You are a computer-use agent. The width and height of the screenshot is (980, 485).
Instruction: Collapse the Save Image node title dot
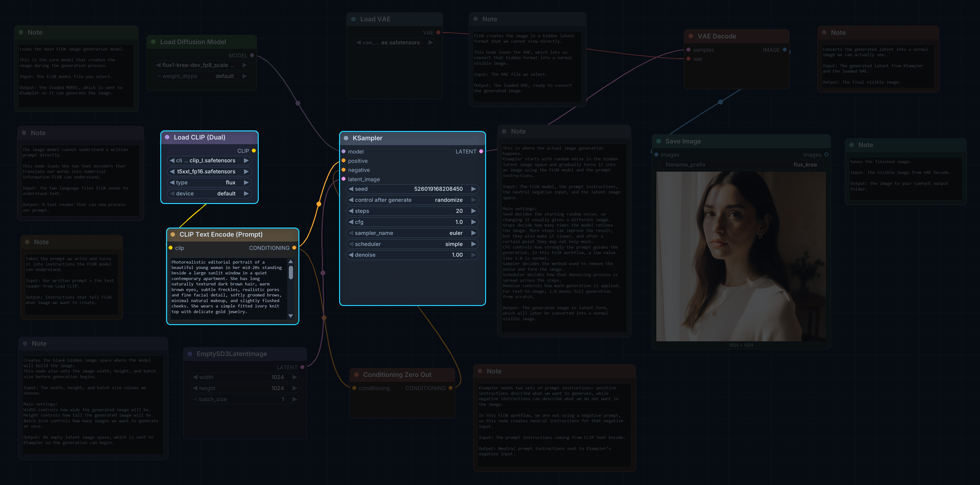click(x=659, y=141)
